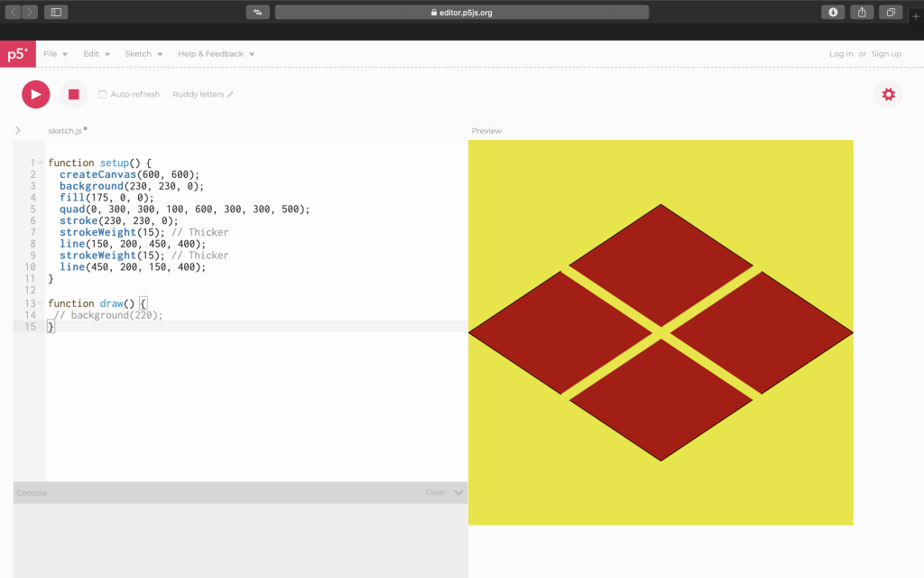Click the address bar editor.p5js.org

coord(462,13)
